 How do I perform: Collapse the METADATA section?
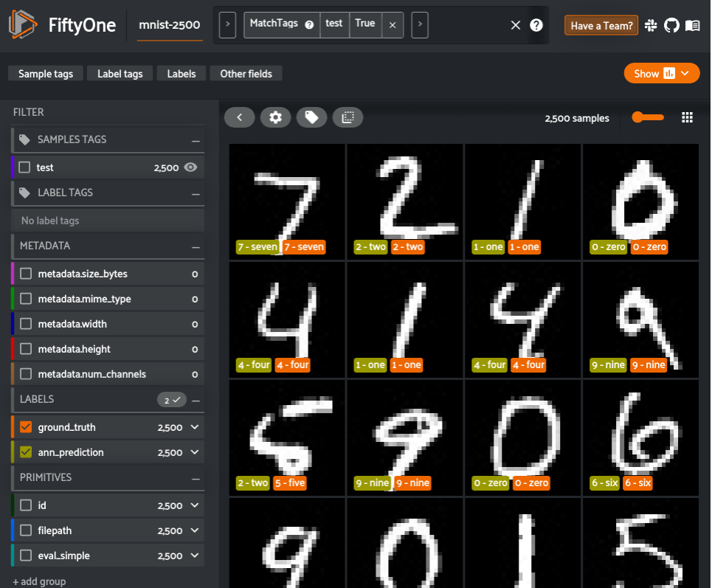(196, 246)
